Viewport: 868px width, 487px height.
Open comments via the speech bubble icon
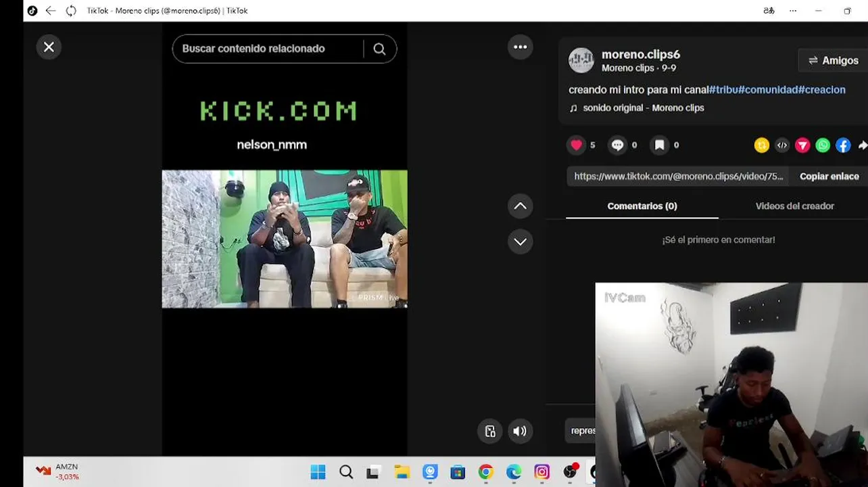point(617,145)
